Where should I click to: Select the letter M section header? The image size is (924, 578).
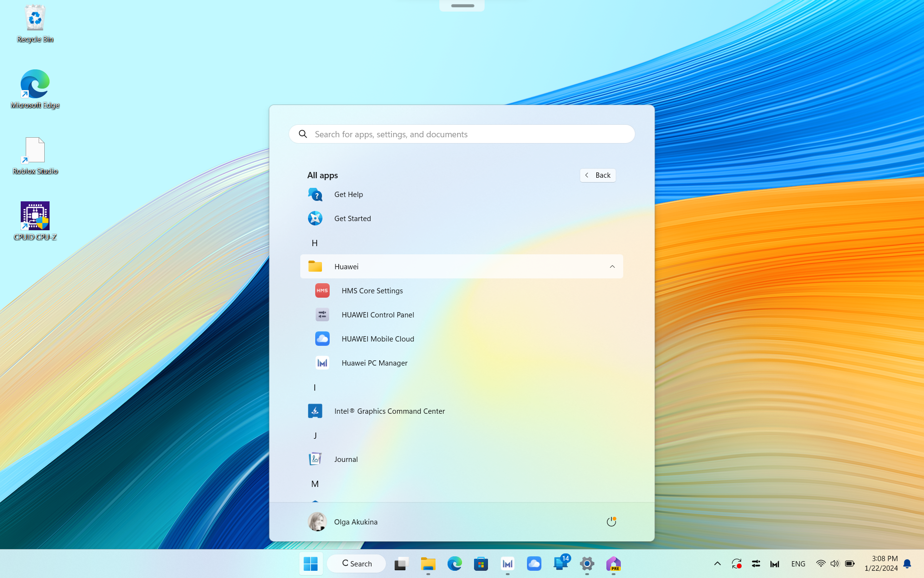click(x=315, y=484)
